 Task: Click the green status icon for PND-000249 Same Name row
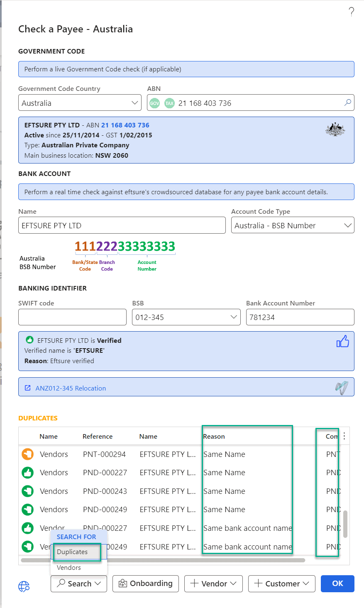click(x=27, y=509)
